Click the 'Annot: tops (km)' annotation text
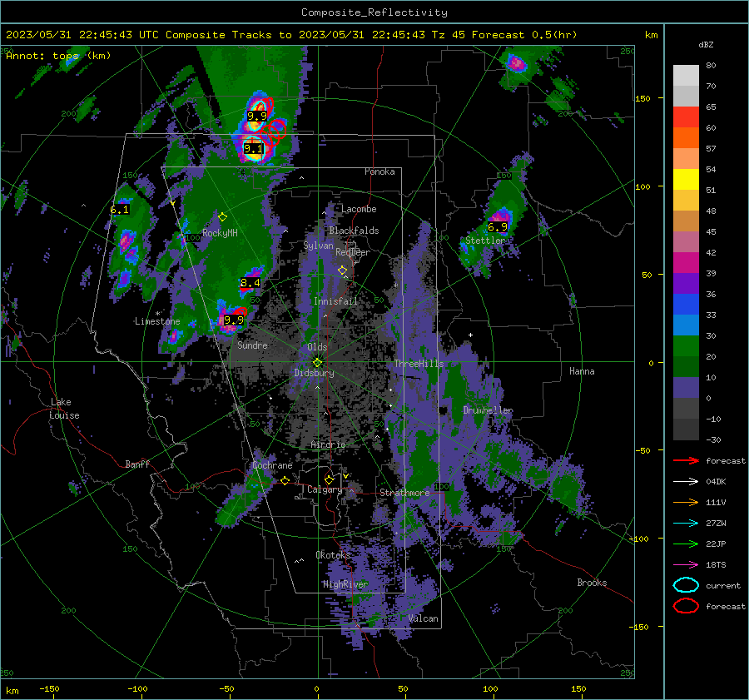The image size is (749, 700). tap(59, 56)
